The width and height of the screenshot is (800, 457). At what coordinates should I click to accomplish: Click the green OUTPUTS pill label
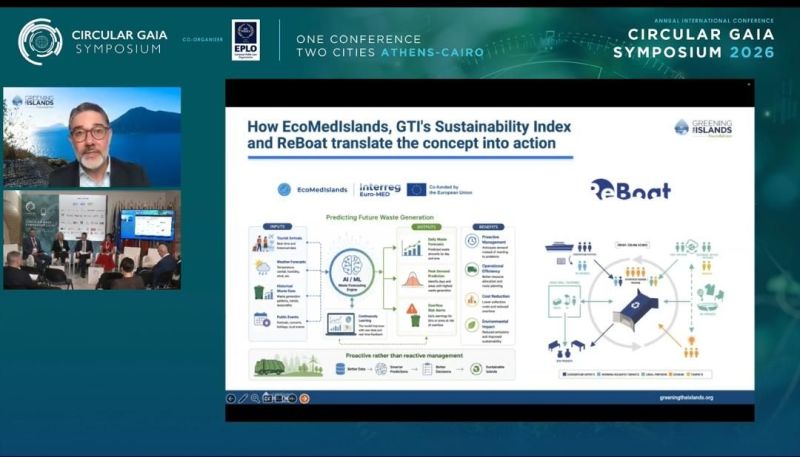point(427,226)
